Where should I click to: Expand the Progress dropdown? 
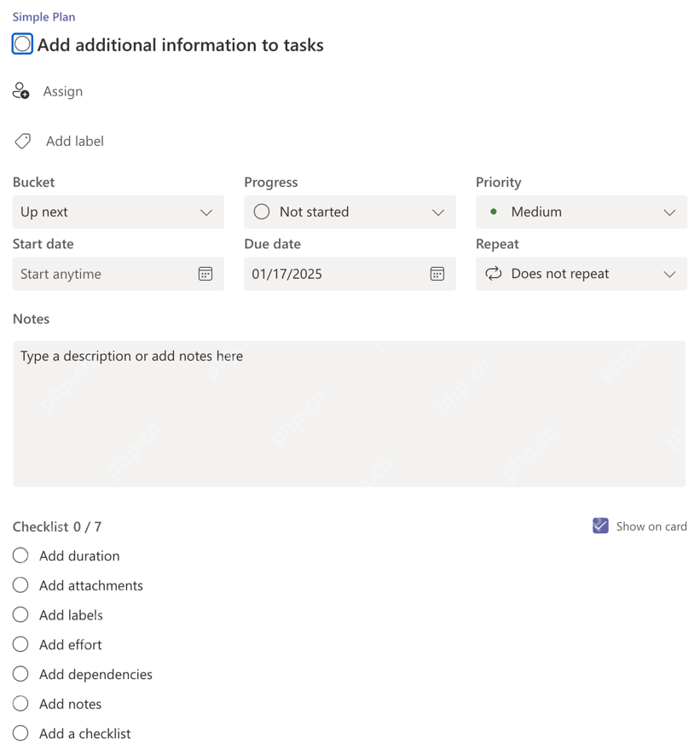(x=350, y=212)
